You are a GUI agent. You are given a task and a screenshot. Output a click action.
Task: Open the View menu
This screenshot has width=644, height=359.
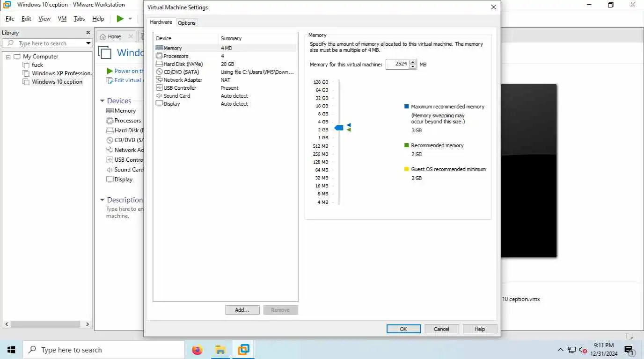(44, 19)
